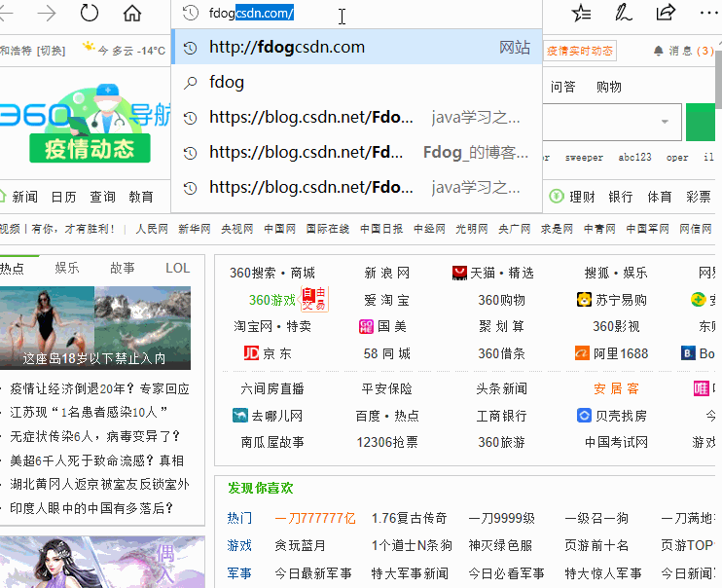The image size is (722, 588).
Task: Open 一刀777777亿 orange link
Action: 315,519
